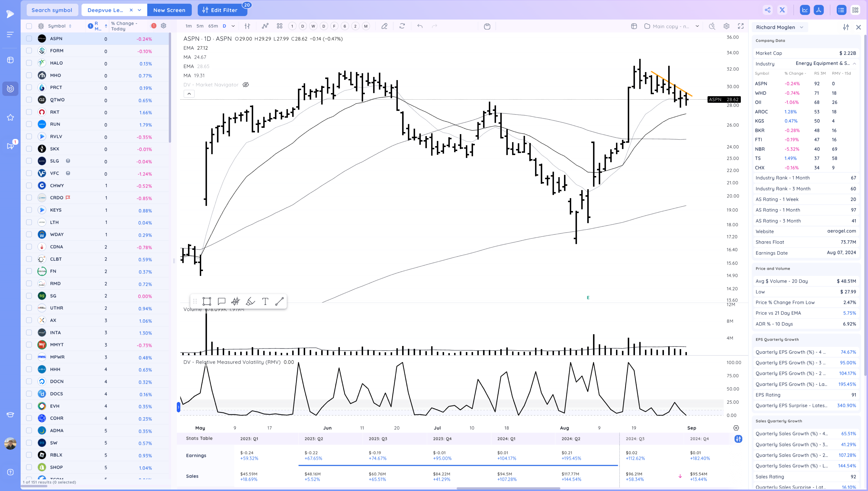Open watchlist star icon in sidebar
The height and width of the screenshot is (491, 868).
click(10, 117)
